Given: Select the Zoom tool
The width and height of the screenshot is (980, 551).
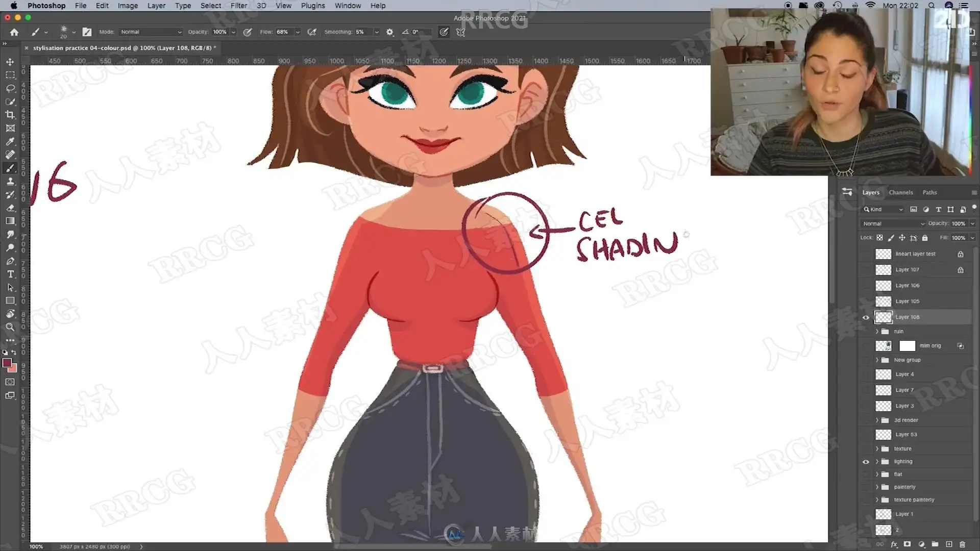Looking at the screenshot, I should [x=10, y=327].
